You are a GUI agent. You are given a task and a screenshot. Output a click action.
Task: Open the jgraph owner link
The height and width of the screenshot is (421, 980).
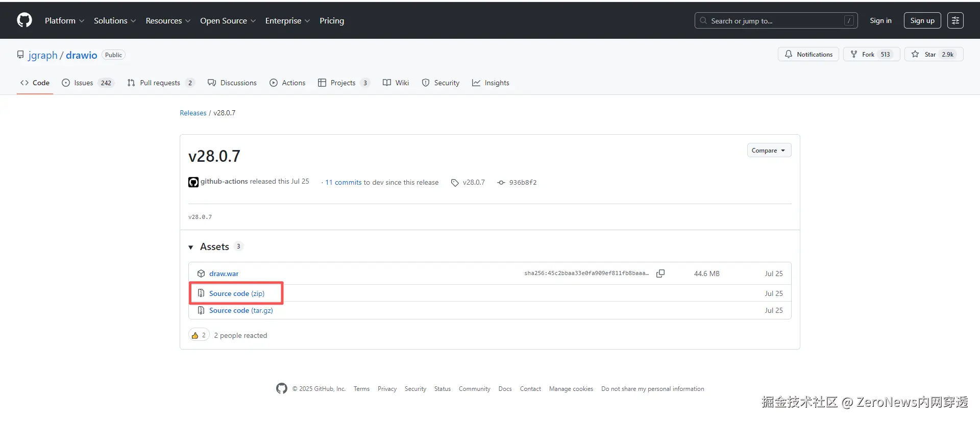(x=43, y=55)
